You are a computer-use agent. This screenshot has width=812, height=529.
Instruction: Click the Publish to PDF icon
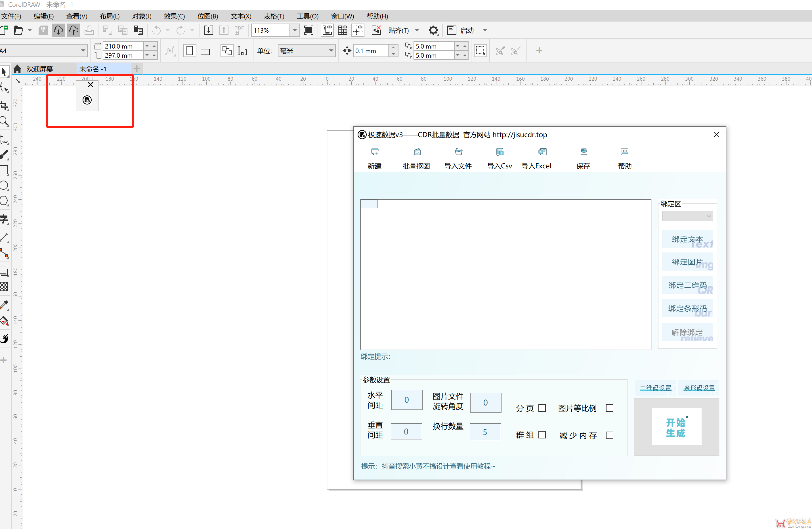239,30
